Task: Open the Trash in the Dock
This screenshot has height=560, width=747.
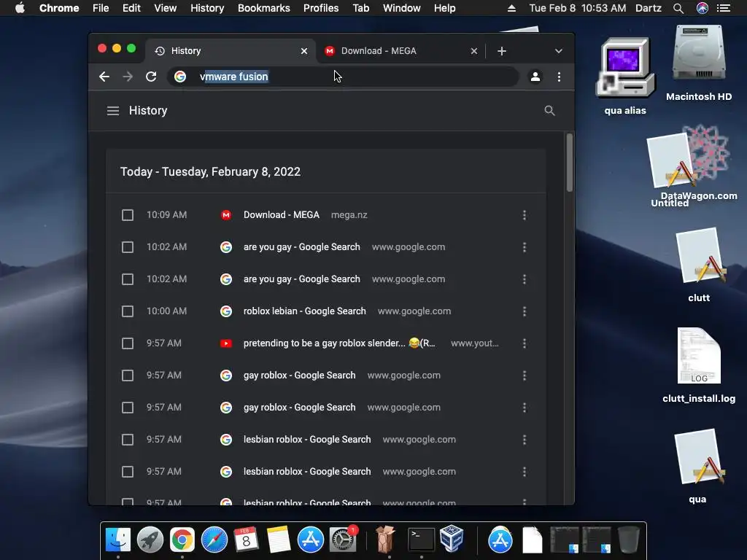Action: (628, 540)
